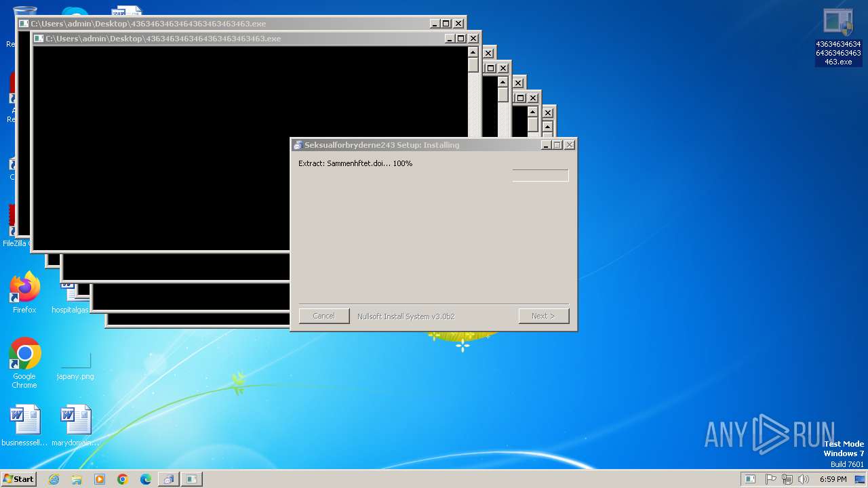Open the Action Center flag icon
Screen dimensions: 868x488
[x=771, y=479]
